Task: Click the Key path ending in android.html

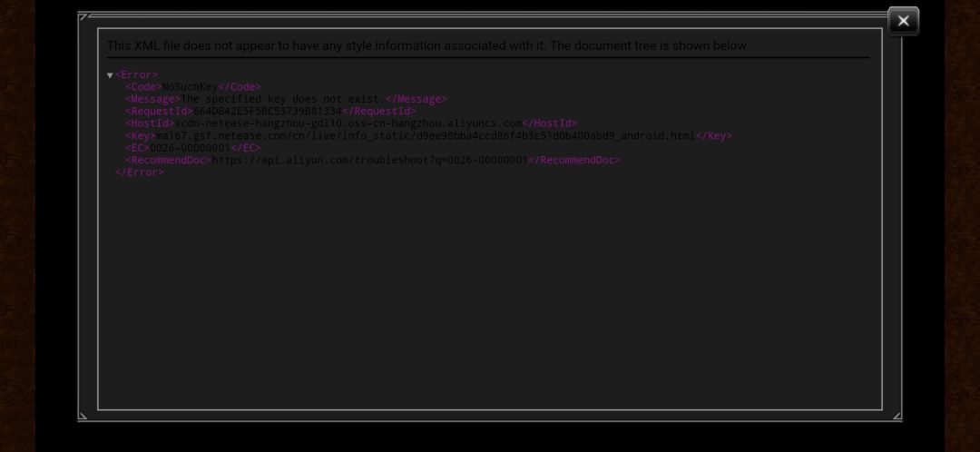Action: pos(426,135)
